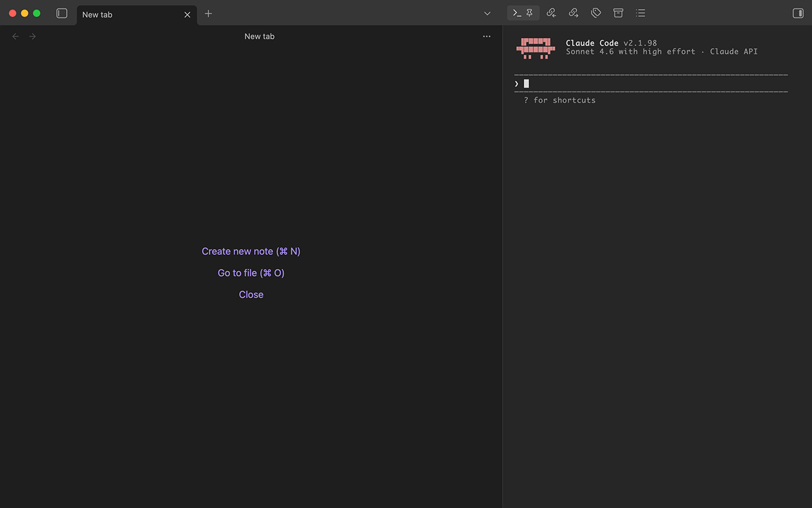Click Go to file link
Screen dimensions: 812x508
click(251, 273)
